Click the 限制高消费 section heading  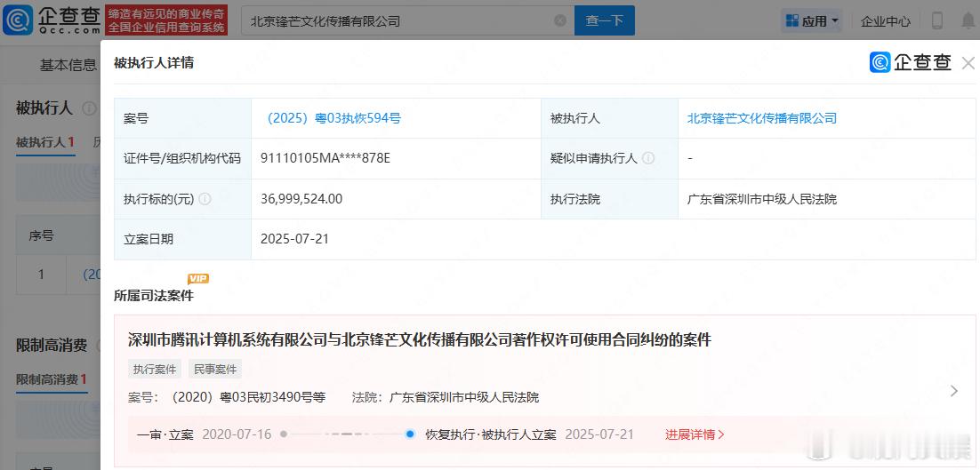coord(52,345)
